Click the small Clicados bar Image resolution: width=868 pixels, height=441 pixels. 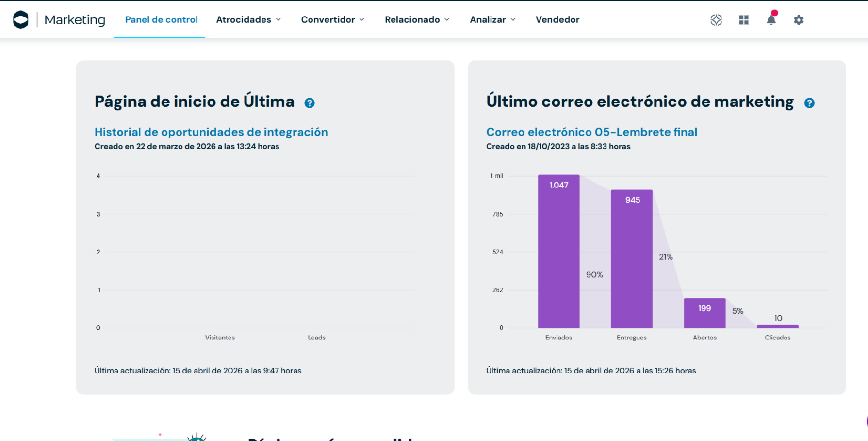pyautogui.click(x=778, y=326)
